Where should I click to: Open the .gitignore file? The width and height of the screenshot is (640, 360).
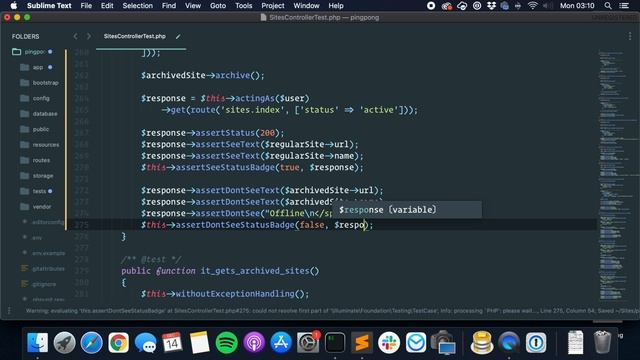pyautogui.click(x=44, y=284)
